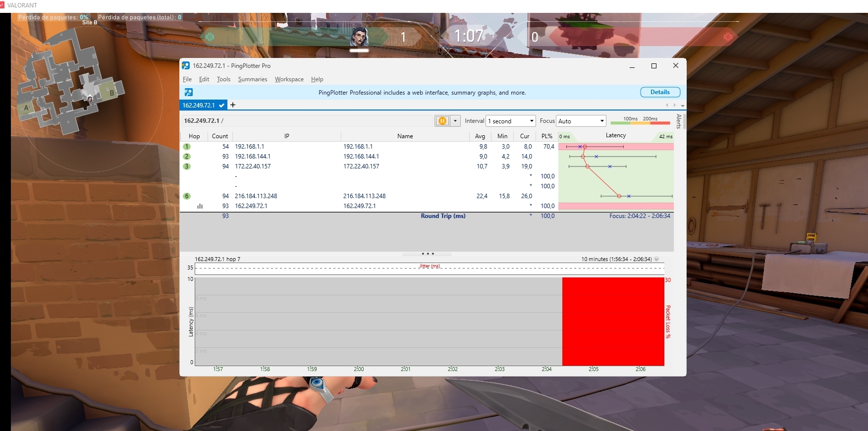Click the Hop column header
Image resolution: width=868 pixels, height=431 pixels.
pos(194,136)
